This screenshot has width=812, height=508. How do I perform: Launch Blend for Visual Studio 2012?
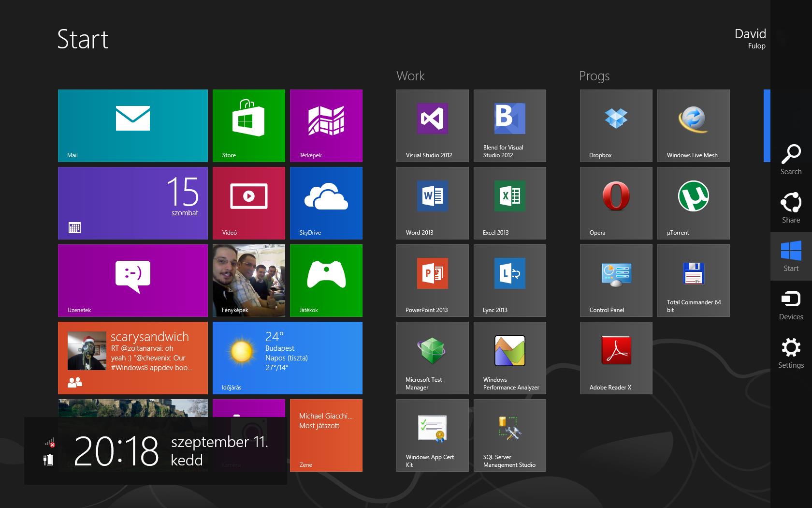coord(510,126)
